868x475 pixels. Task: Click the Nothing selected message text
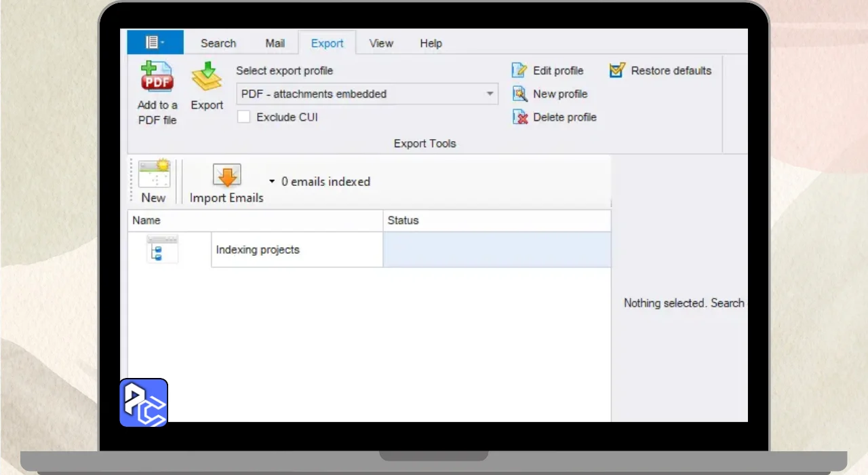(x=684, y=303)
